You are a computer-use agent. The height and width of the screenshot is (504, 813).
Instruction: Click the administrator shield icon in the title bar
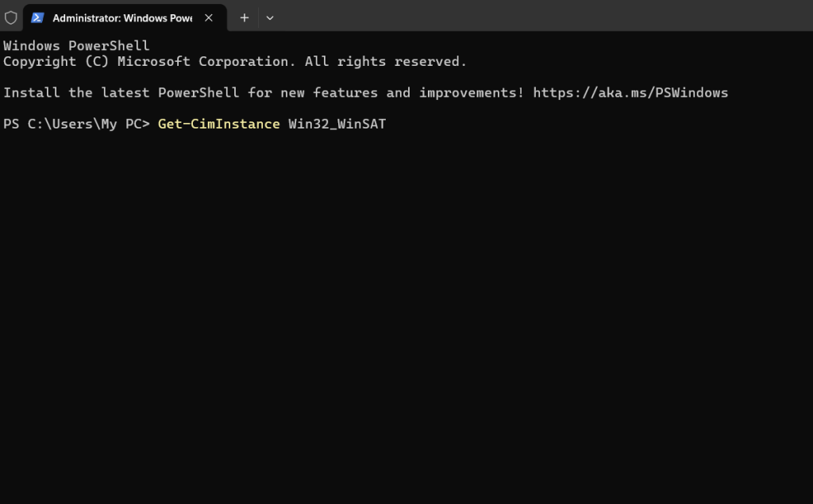click(11, 17)
